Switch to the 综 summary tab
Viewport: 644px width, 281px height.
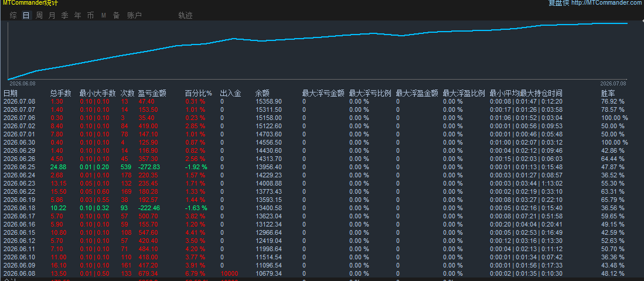click(13, 16)
